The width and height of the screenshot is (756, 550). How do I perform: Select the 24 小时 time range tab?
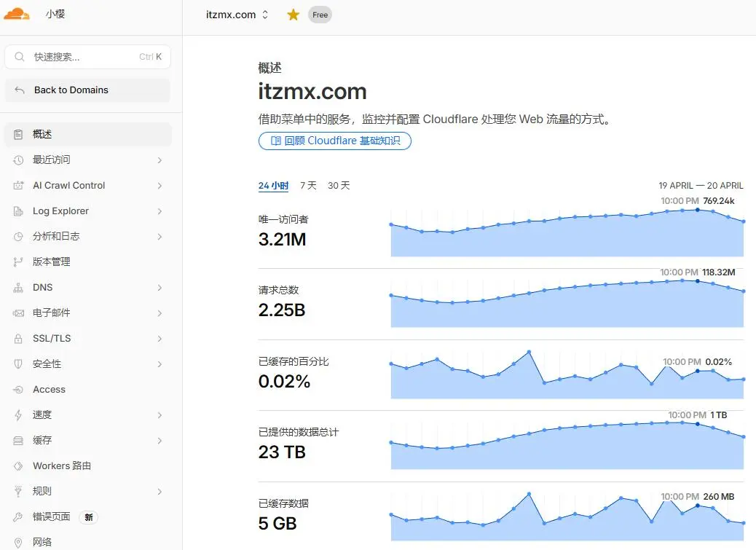273,186
